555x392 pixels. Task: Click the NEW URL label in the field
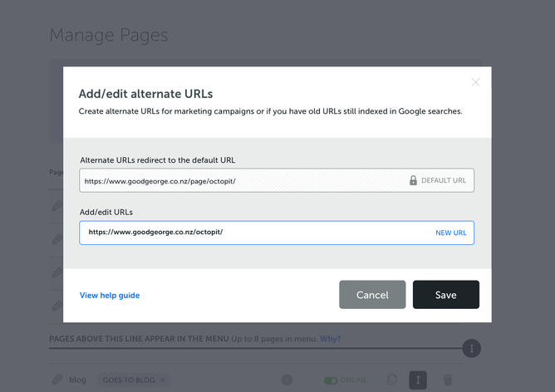point(450,233)
